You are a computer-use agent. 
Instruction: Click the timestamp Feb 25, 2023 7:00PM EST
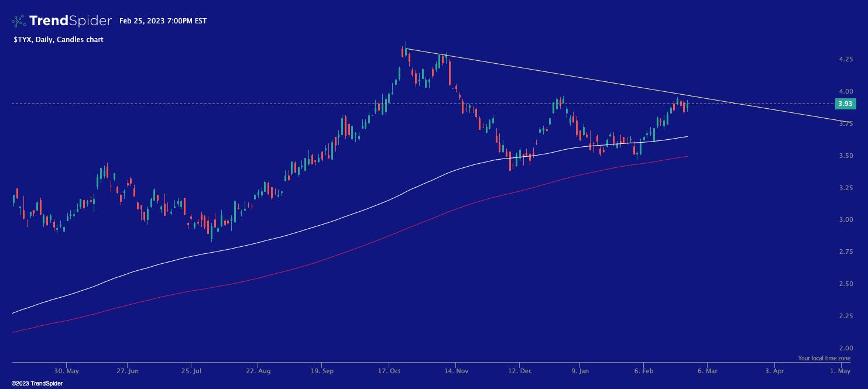(x=163, y=21)
